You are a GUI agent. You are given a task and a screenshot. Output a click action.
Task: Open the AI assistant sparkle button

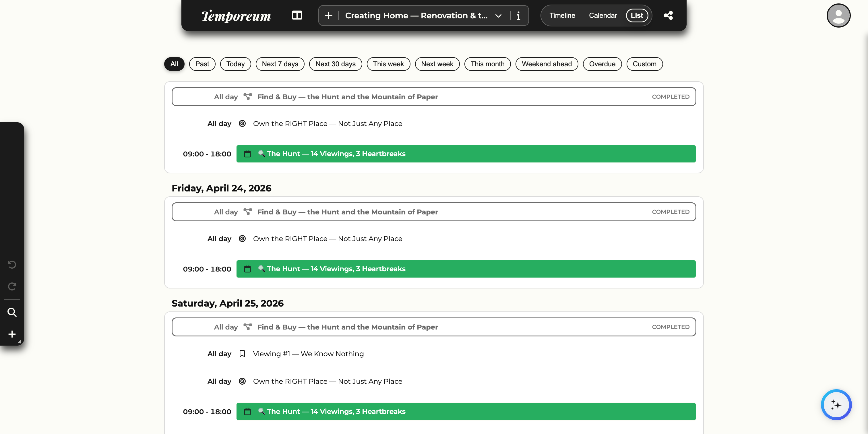click(836, 405)
